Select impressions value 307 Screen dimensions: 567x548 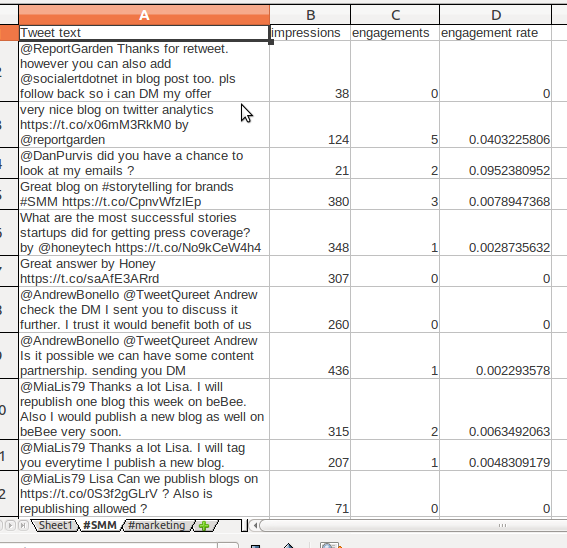pyautogui.click(x=310, y=271)
